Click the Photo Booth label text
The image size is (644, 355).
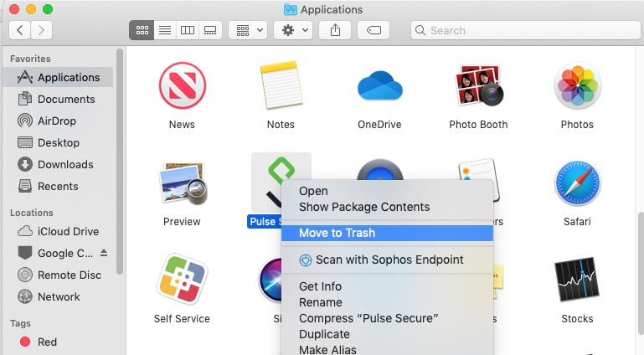click(478, 125)
